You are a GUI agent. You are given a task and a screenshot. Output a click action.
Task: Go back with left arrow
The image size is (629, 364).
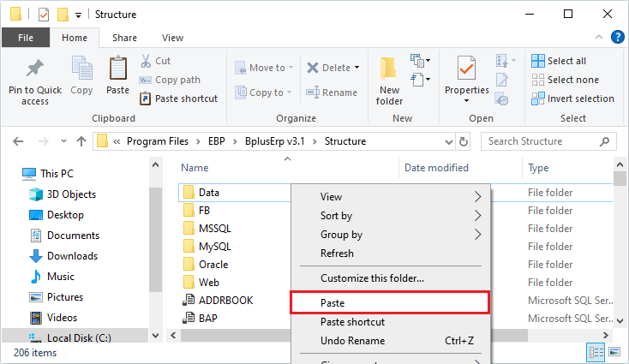18,141
